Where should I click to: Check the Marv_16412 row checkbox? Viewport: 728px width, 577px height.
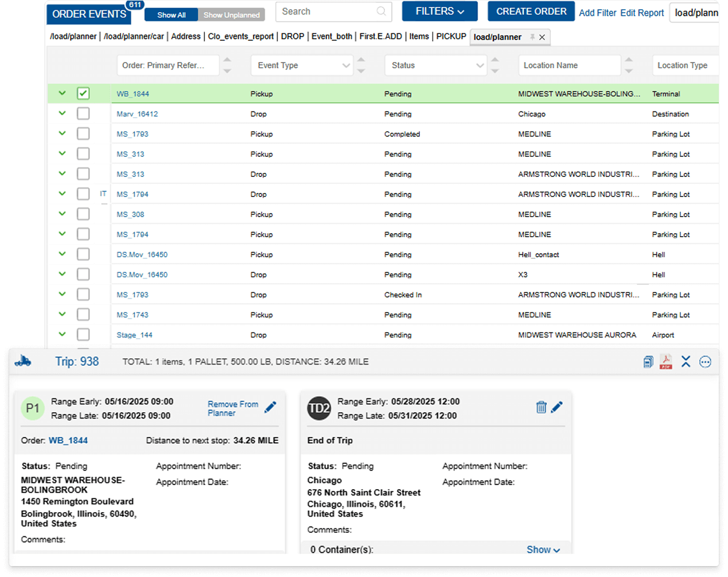(x=83, y=114)
